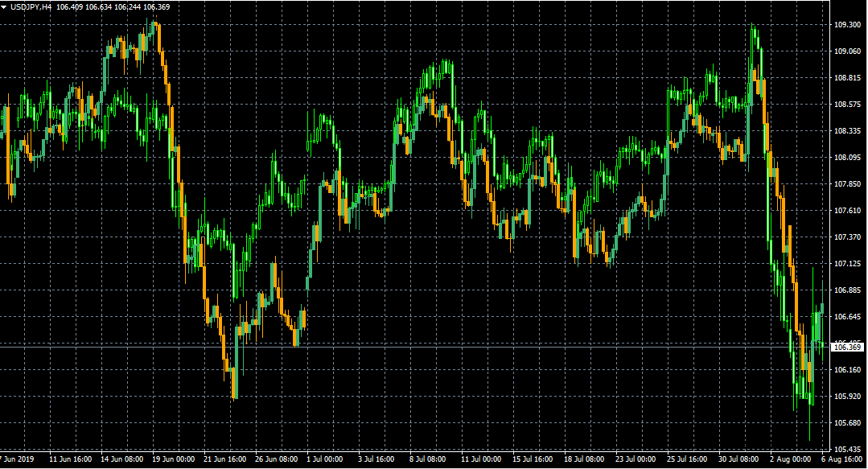
Task: Click the 108.095 price axis label
Action: coord(847,158)
